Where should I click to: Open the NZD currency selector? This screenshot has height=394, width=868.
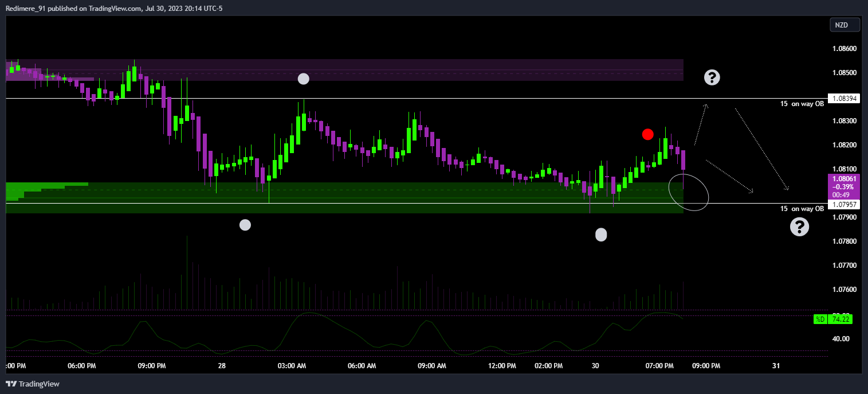click(845, 25)
